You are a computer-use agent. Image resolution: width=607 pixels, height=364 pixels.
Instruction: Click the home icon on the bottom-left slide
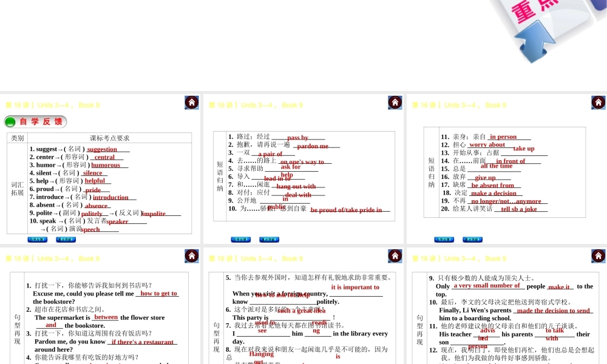(191, 255)
